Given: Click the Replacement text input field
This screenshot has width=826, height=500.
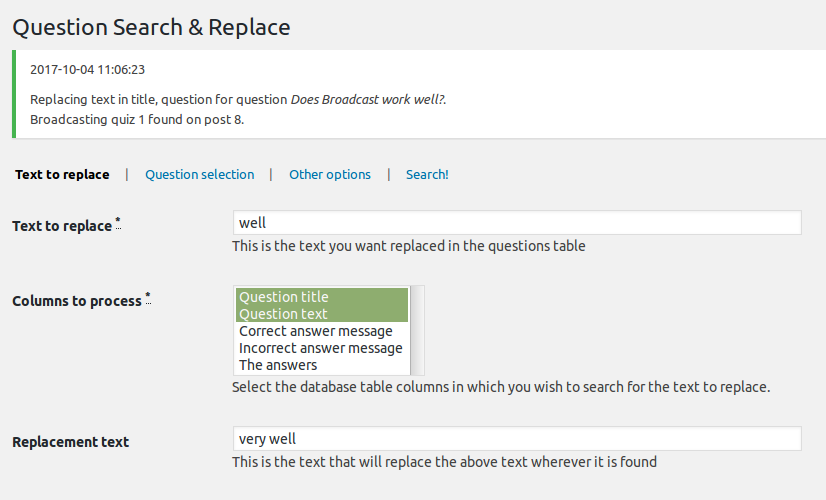Looking at the screenshot, I should click(x=516, y=439).
